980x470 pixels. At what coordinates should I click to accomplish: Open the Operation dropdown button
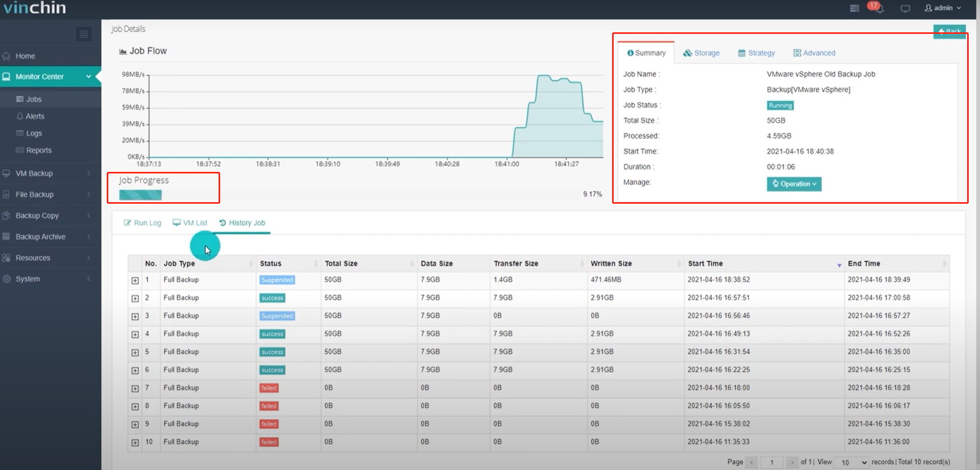click(794, 184)
